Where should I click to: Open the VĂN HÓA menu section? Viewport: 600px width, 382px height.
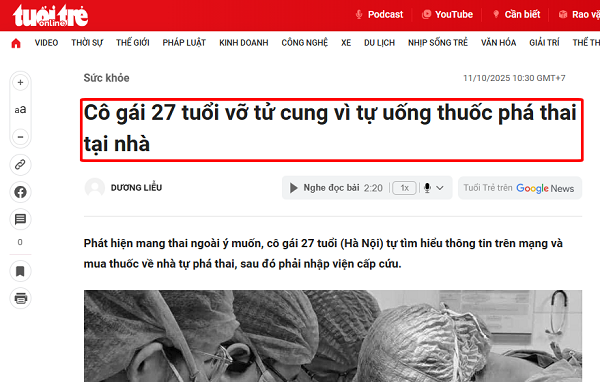[499, 43]
